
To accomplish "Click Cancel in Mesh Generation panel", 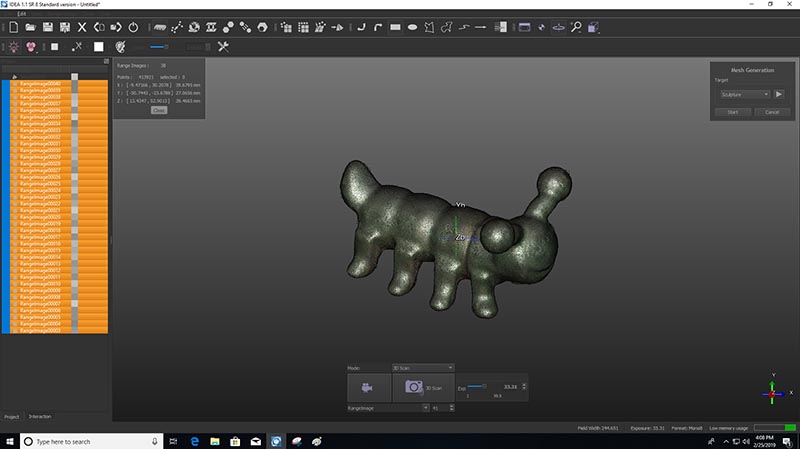I will coord(772,112).
